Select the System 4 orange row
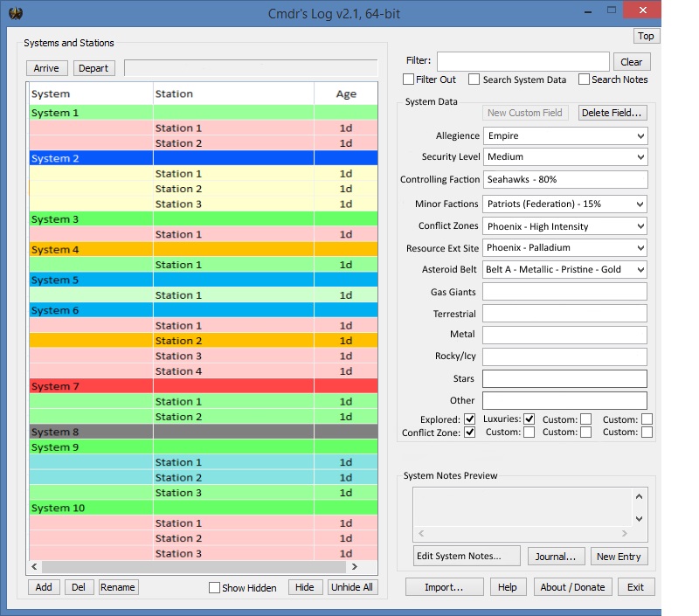The width and height of the screenshot is (699, 616). [204, 250]
